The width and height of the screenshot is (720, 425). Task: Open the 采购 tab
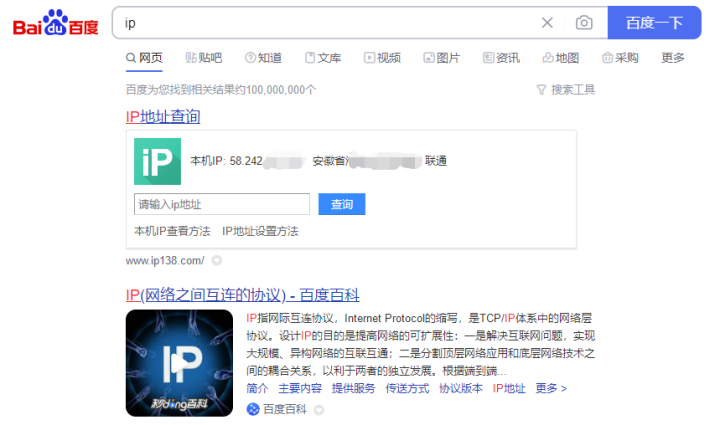pyautogui.click(x=620, y=58)
